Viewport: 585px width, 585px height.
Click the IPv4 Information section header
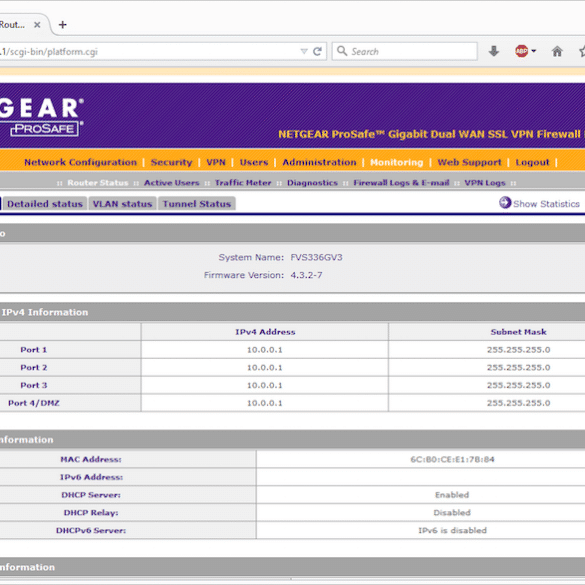[x=45, y=312]
